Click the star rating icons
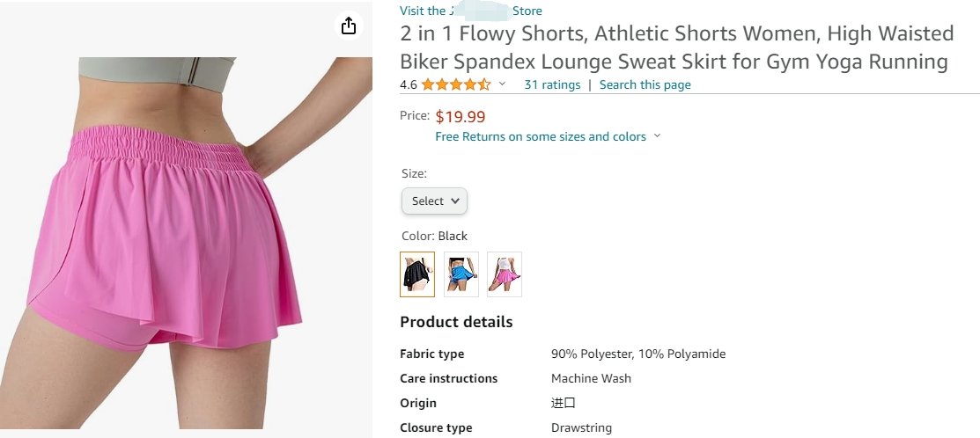The height and width of the screenshot is (438, 980). (455, 84)
